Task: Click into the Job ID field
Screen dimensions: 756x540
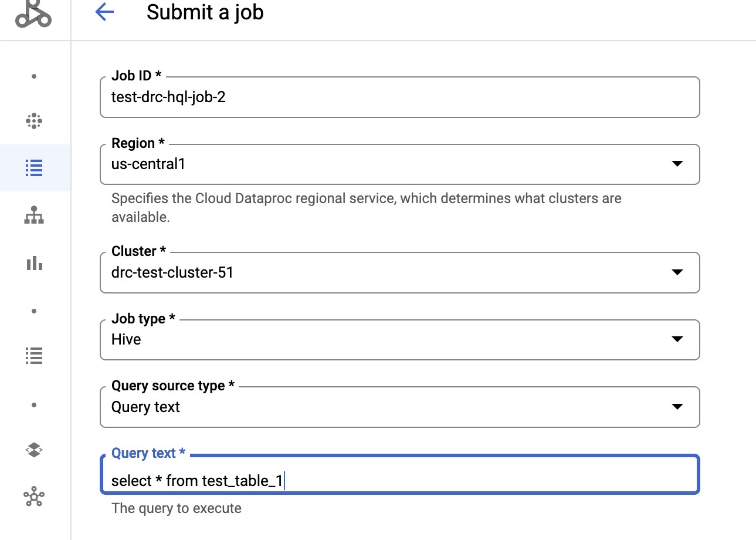Action: pos(399,97)
